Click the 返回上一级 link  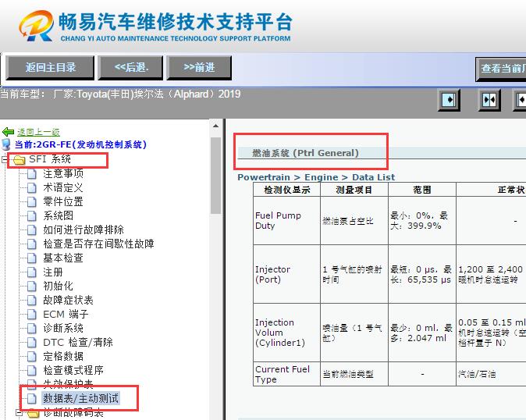point(38,132)
